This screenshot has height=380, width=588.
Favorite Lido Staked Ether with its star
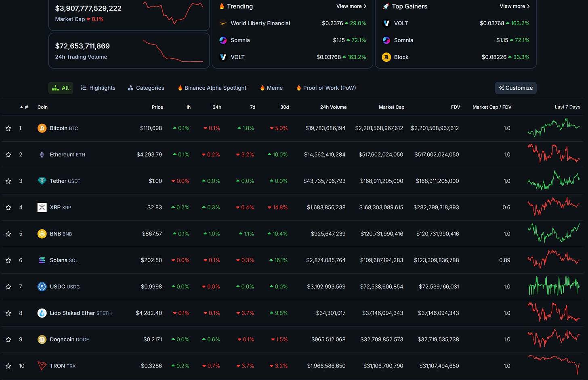pyautogui.click(x=8, y=313)
